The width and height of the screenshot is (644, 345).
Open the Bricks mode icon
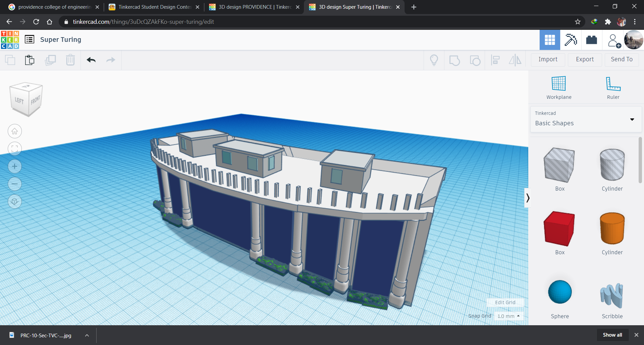click(x=591, y=40)
